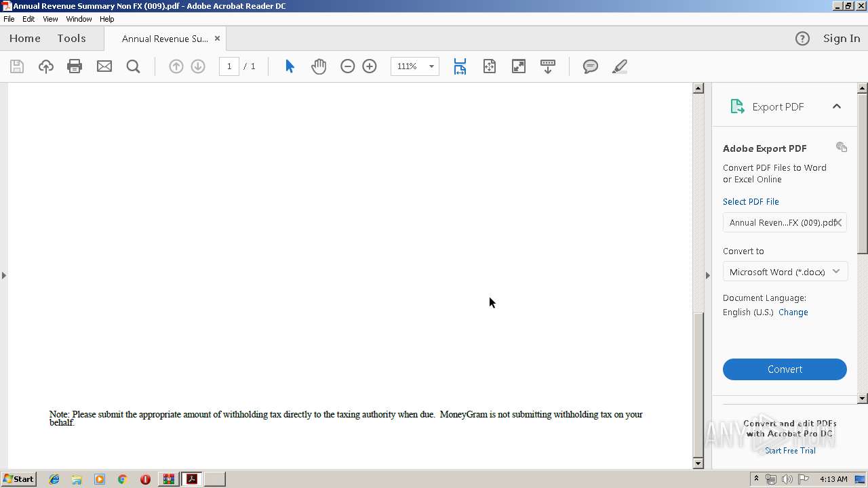Show hidden system tray icons arrow
Screen dimensions: 868x488
[756, 479]
